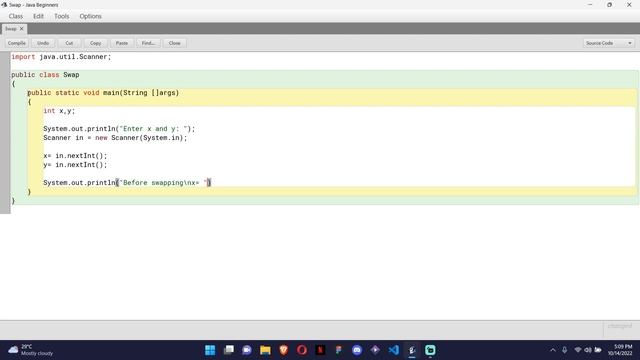The height and width of the screenshot is (360, 640).
Task: Click the 'public static void main' line
Action: pyautogui.click(x=103, y=93)
